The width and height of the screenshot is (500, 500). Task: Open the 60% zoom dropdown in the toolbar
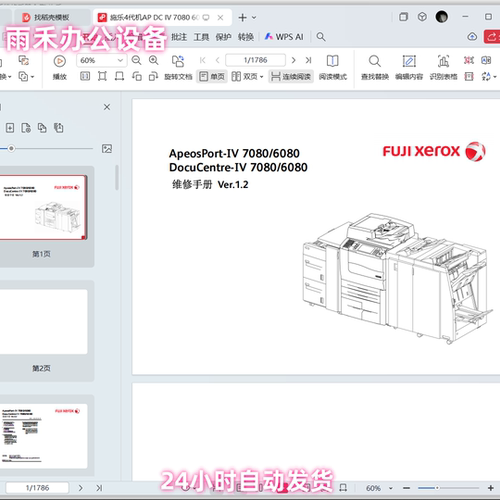click(120, 60)
